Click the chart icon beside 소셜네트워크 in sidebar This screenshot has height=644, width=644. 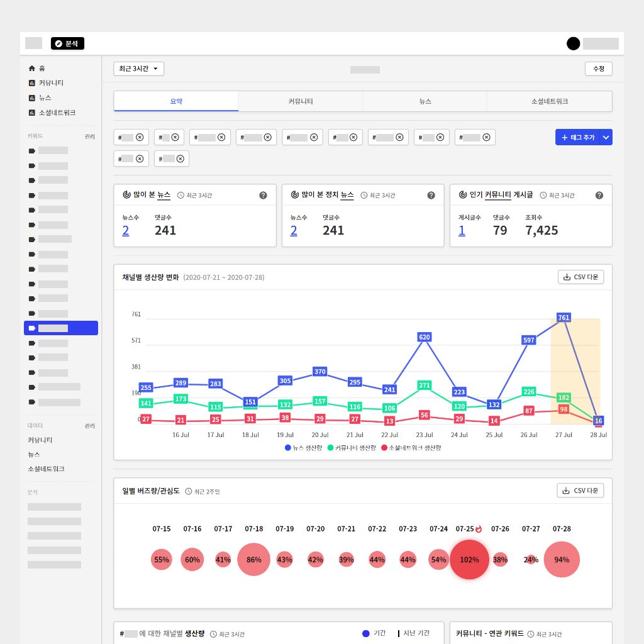tap(32, 113)
